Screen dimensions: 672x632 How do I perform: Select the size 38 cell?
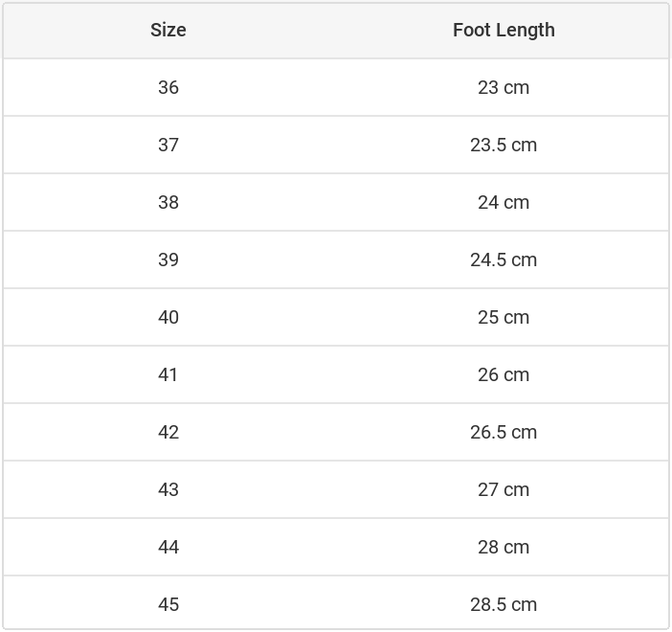168,202
